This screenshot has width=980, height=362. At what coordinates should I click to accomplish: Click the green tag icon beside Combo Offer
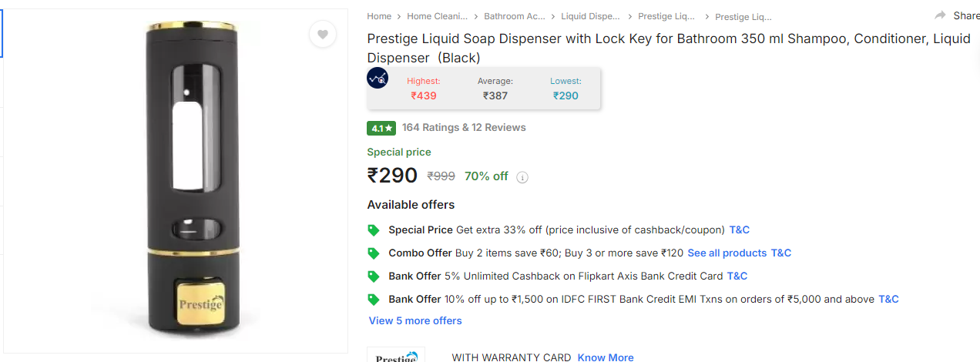[x=374, y=253]
